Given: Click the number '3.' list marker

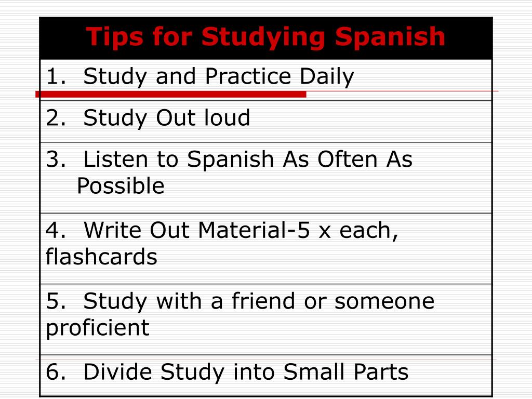Looking at the screenshot, I should 56,159.
